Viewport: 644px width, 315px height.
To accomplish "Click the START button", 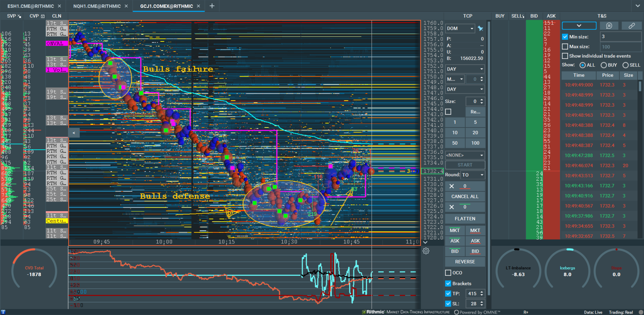I will tap(465, 165).
